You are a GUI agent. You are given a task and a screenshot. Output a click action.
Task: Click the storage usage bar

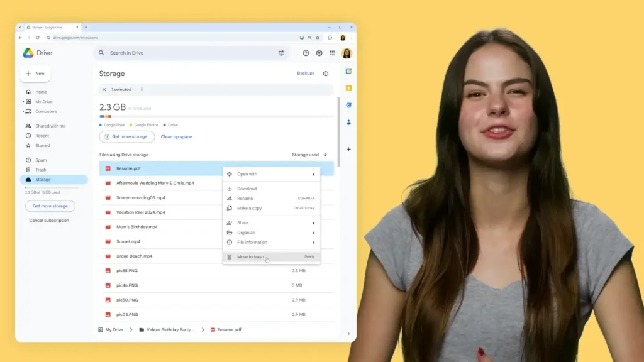click(216, 116)
